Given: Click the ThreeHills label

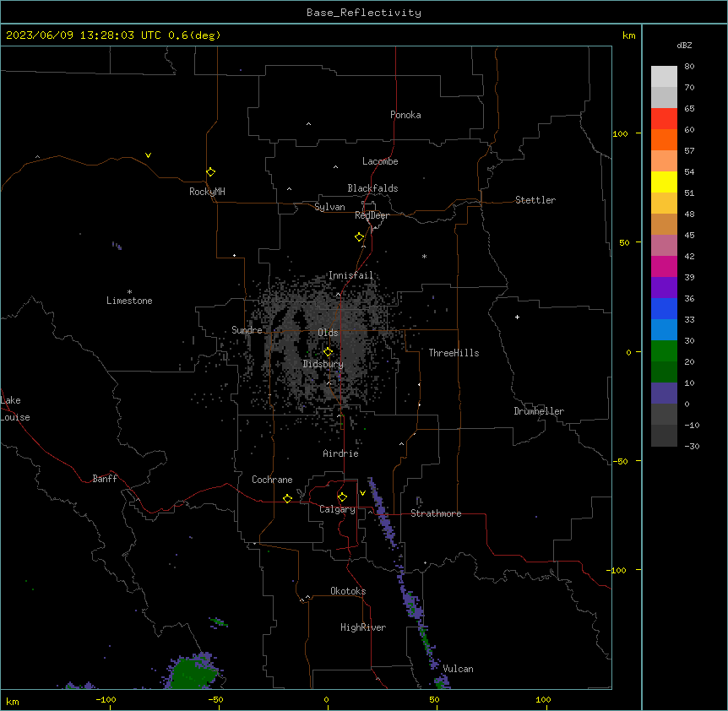Looking at the screenshot, I should click(x=454, y=353).
